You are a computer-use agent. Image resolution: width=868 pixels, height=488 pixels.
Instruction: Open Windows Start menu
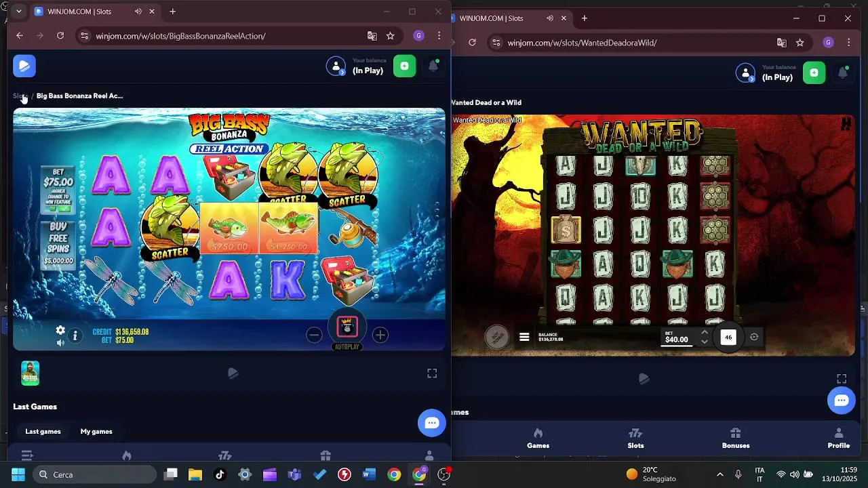click(x=18, y=474)
